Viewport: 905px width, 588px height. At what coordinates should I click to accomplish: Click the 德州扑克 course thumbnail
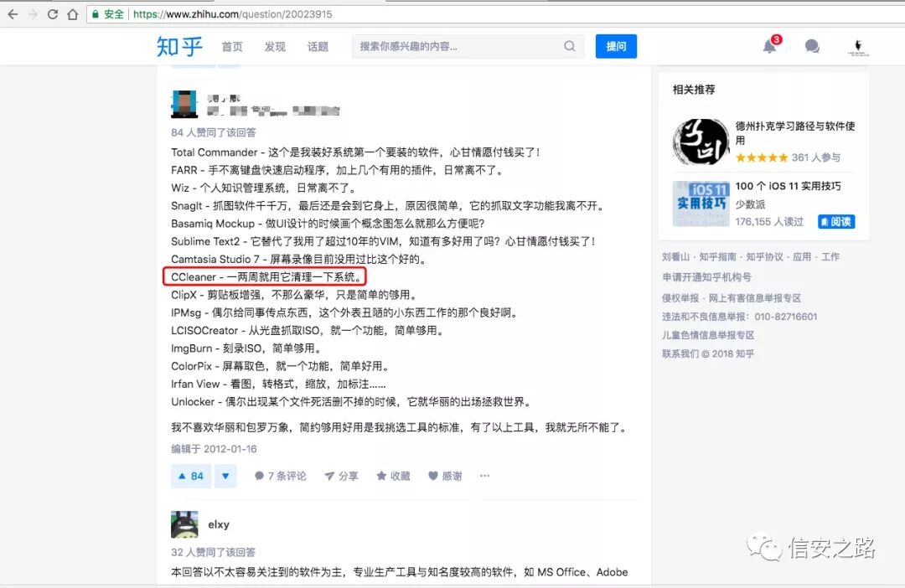(x=701, y=142)
